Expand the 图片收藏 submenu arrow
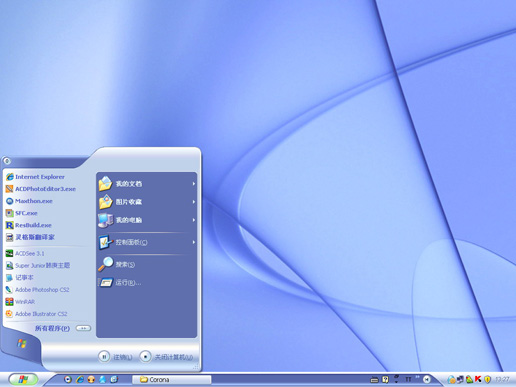516x387 pixels. [193, 202]
